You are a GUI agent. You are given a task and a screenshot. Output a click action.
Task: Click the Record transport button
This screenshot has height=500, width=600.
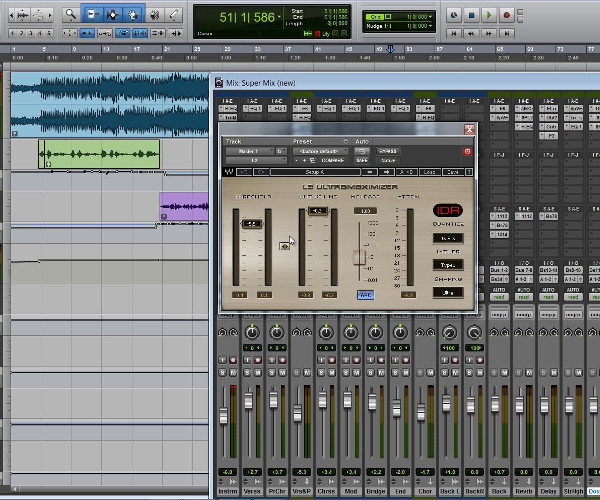coord(506,16)
